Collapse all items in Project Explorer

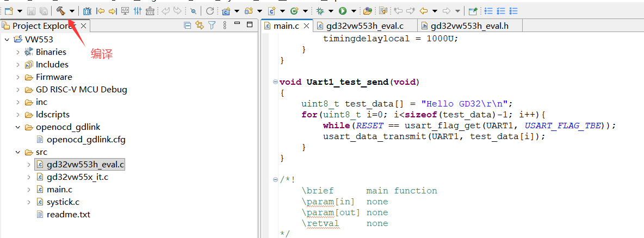click(188, 25)
